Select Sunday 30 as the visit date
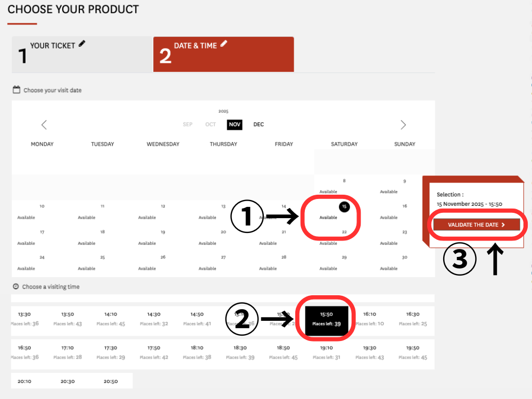This screenshot has height=399, width=532. click(x=404, y=262)
